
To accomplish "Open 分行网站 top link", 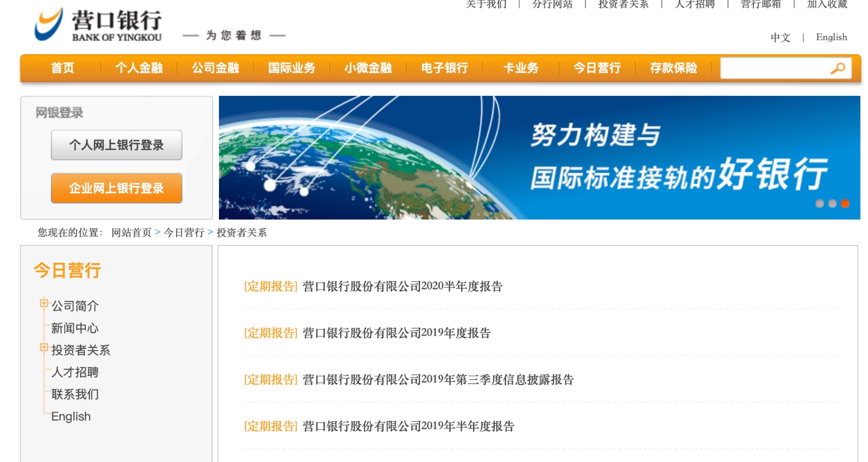I will [552, 4].
